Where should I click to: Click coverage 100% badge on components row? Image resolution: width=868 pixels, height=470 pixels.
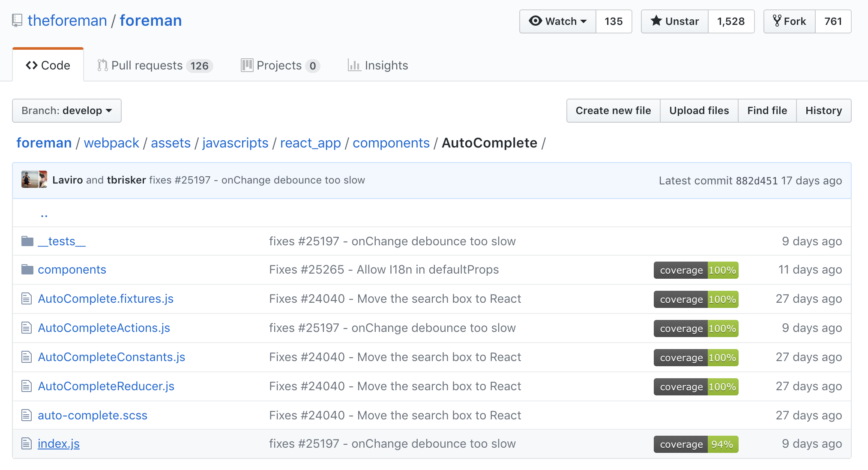696,270
